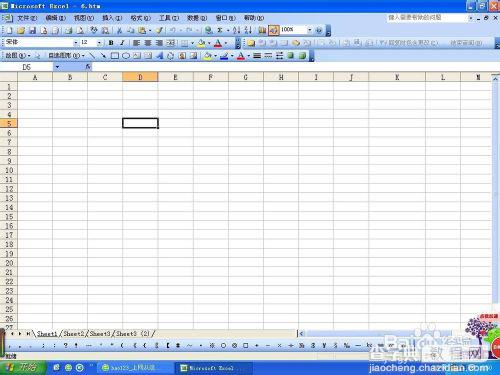Click the Format Painter brush icon
Image resolution: width=500 pixels, height=375 pixels.
click(x=159, y=30)
